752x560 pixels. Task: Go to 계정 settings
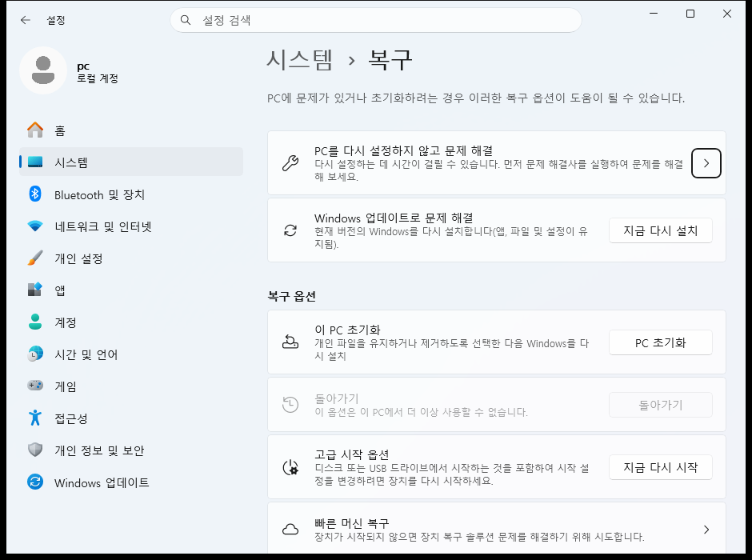point(131,322)
